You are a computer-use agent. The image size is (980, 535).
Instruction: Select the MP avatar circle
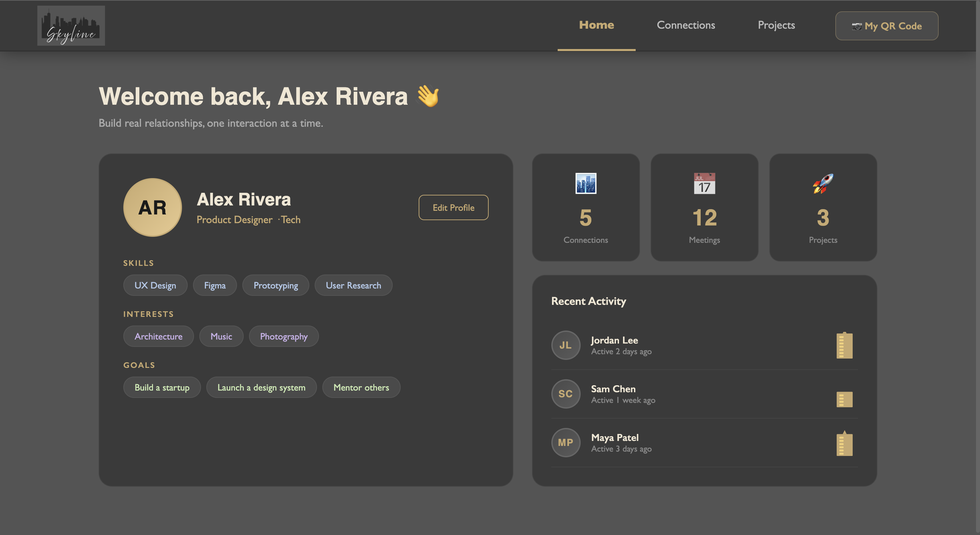point(566,443)
